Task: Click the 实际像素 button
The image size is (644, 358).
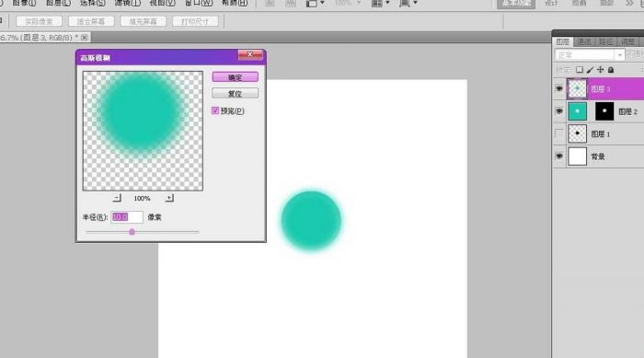Action: [x=39, y=21]
